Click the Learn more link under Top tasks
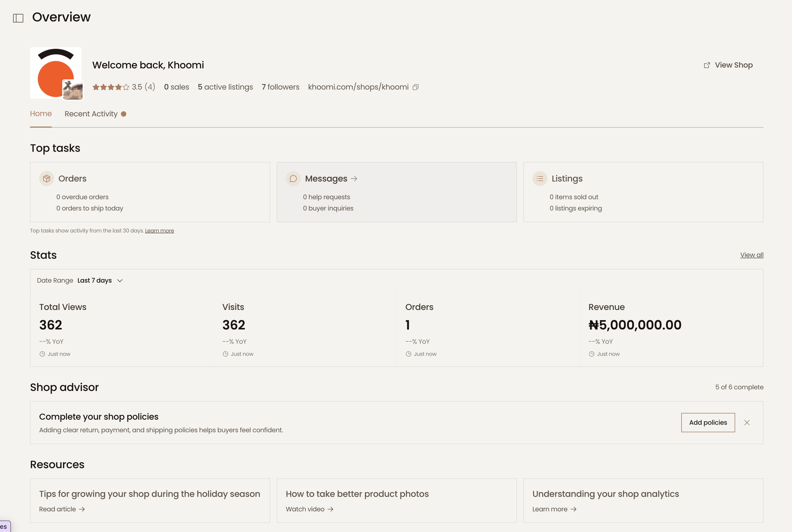The width and height of the screenshot is (792, 532). [160, 231]
